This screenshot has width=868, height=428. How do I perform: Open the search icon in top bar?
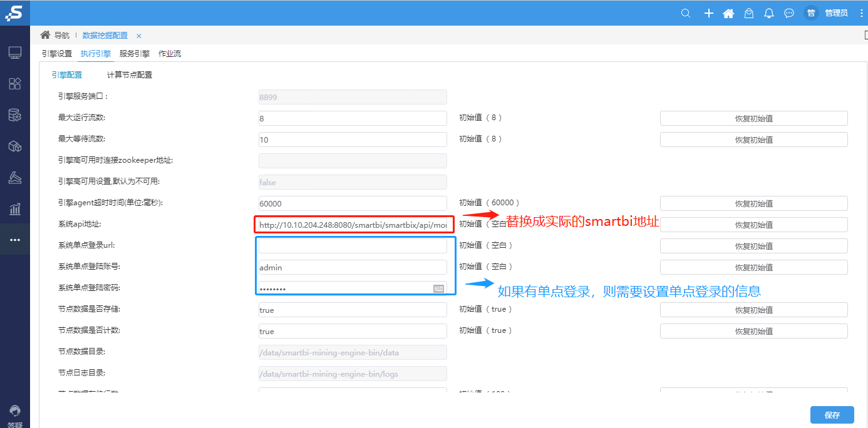click(x=686, y=13)
